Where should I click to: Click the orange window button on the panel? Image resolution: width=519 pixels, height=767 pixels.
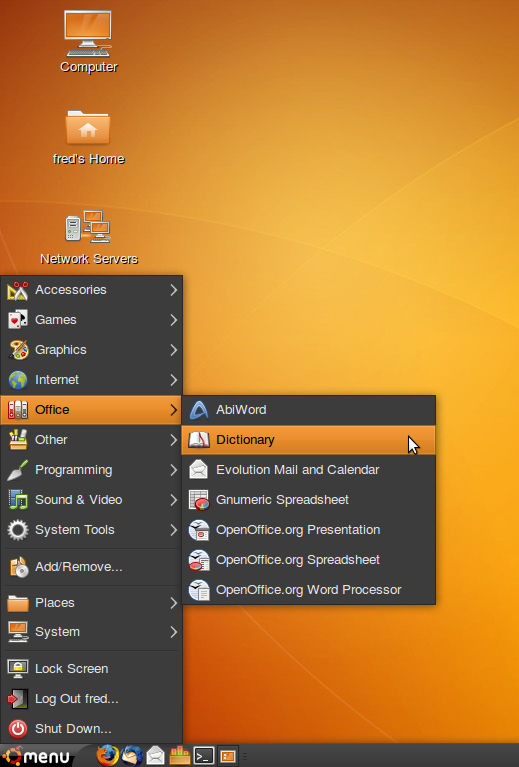(x=227, y=756)
